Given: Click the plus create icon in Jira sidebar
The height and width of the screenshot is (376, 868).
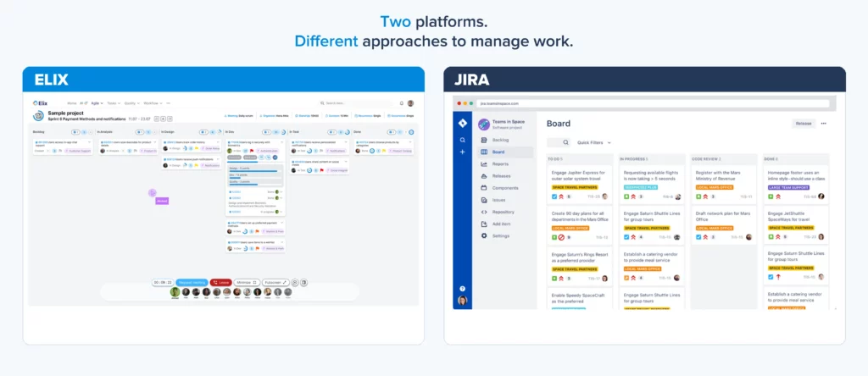Looking at the screenshot, I should [462, 152].
